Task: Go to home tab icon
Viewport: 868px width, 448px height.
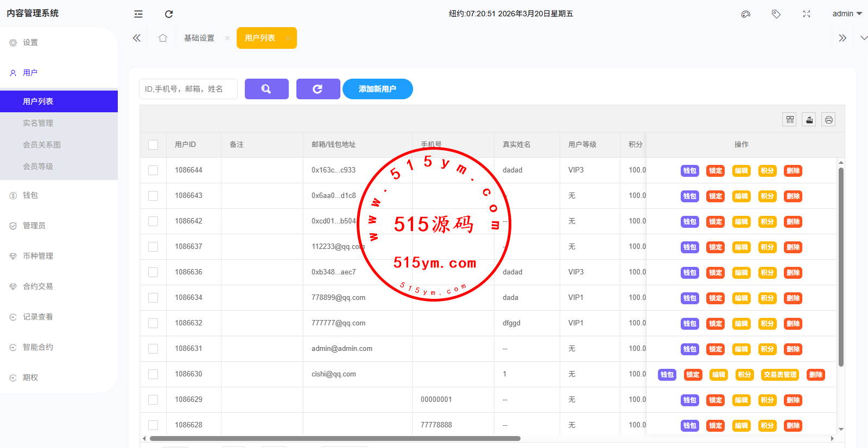Action: (x=163, y=38)
